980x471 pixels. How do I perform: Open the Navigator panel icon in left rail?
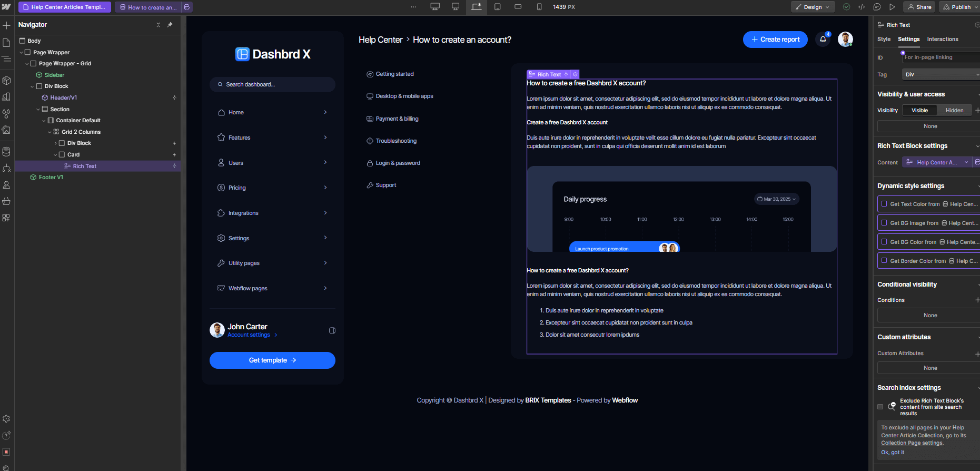tap(6, 59)
